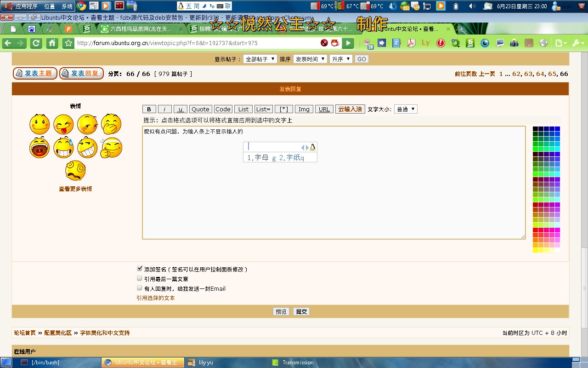Click the green go arrow beside the URL
The width and height of the screenshot is (588, 368).
(x=349, y=43)
